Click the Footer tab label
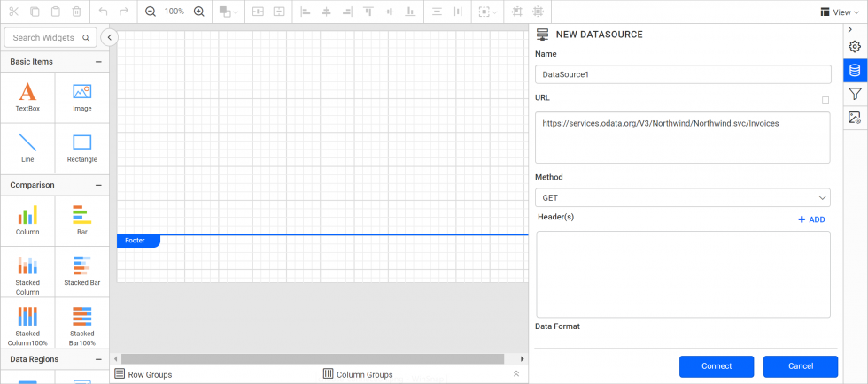868x384 pixels. click(138, 241)
